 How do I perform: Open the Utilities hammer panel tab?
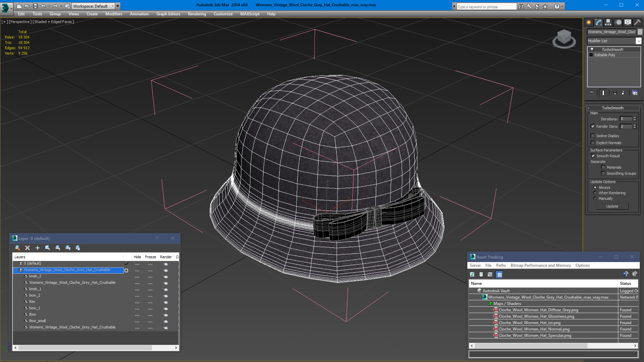pyautogui.click(x=637, y=23)
